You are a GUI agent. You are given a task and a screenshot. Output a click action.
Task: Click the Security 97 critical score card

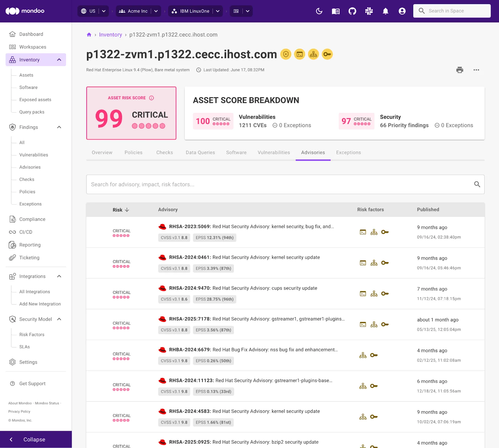[356, 121]
